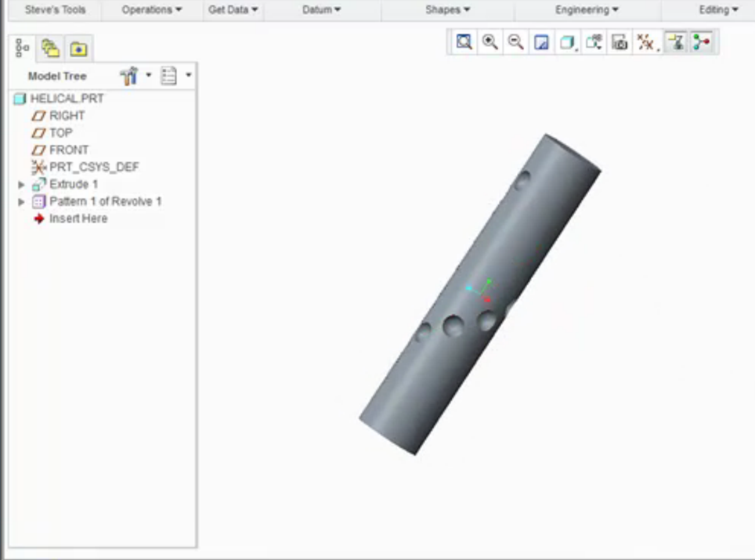Click the Steve's Tools ribbon group
The width and height of the screenshot is (755, 560).
click(55, 9)
